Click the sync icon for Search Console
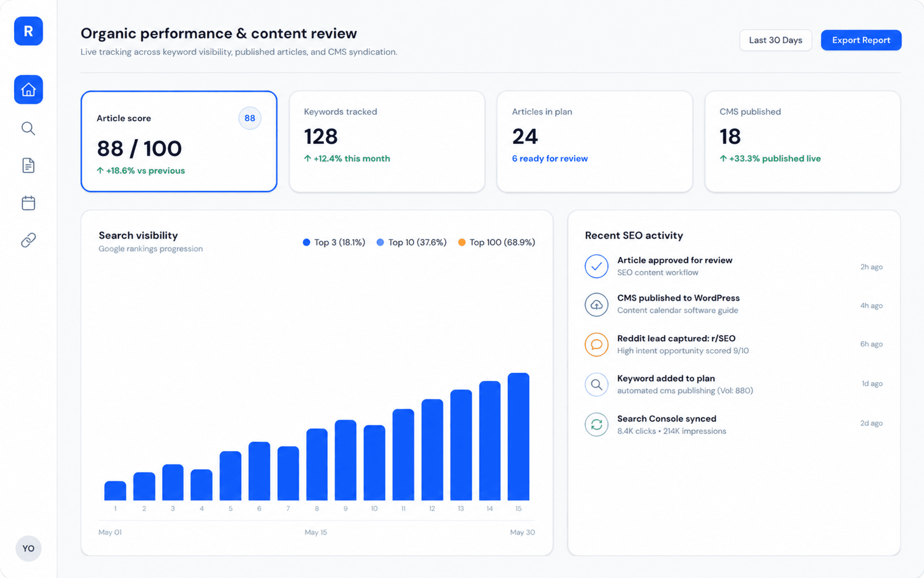Screen dimensions: 924x578 click(596, 424)
